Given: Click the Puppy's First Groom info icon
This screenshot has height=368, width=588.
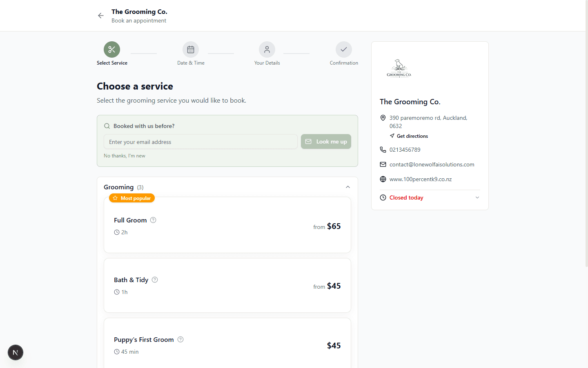Looking at the screenshot, I should 180,339.
